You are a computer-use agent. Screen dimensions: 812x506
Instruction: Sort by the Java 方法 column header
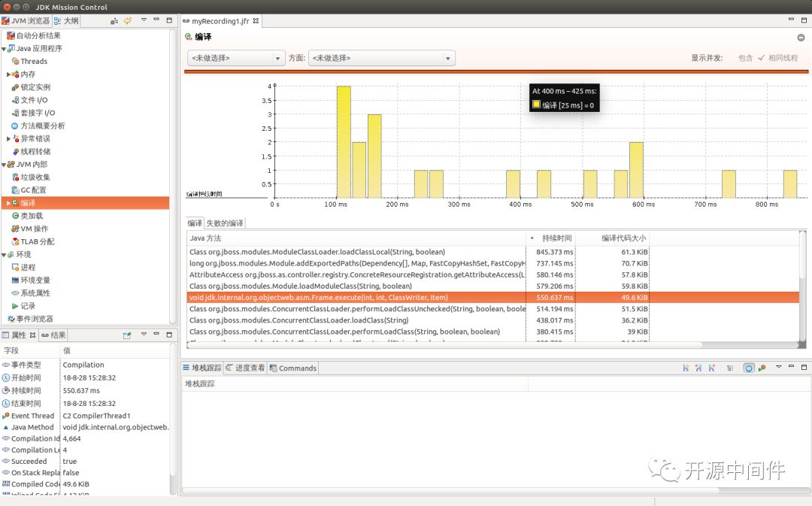[x=356, y=238]
